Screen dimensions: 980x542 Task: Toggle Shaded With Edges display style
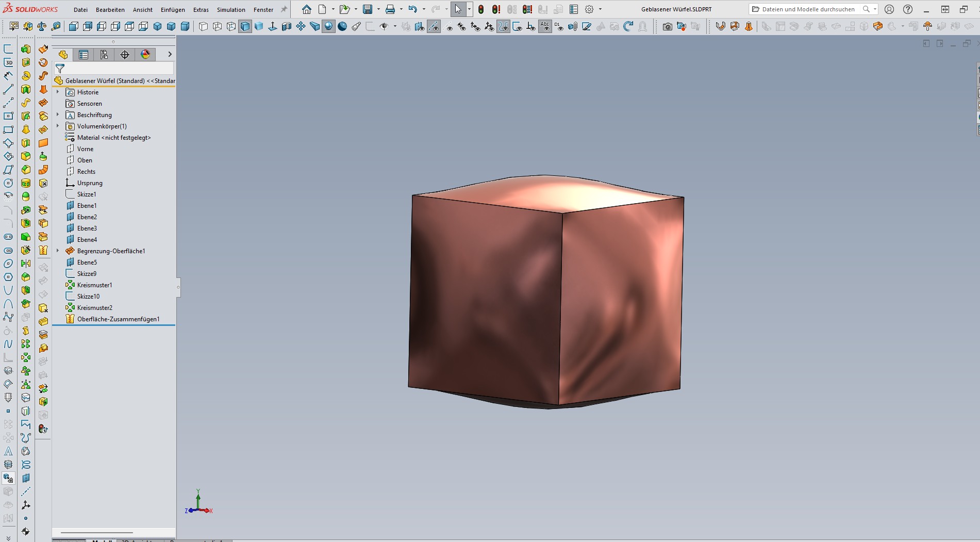(x=245, y=26)
